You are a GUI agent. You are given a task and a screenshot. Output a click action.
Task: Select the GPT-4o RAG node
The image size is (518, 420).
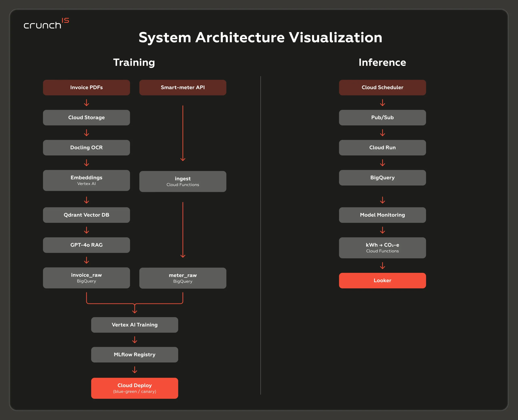pyautogui.click(x=86, y=245)
